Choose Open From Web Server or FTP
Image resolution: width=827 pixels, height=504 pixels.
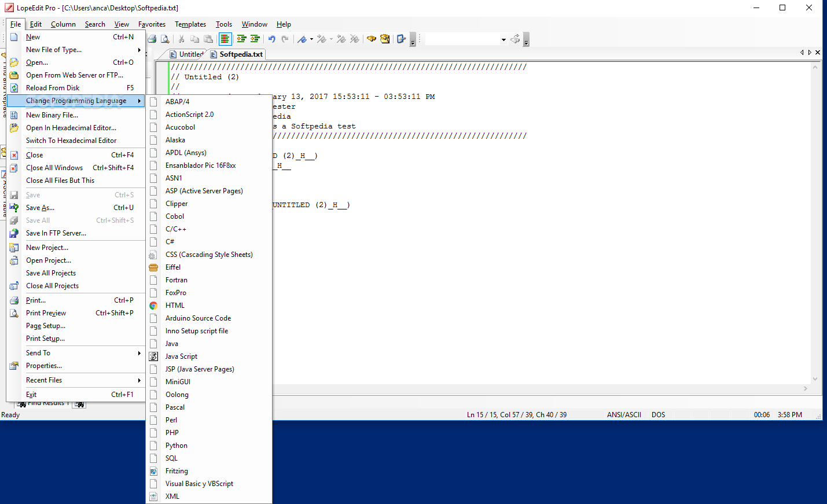click(76, 75)
